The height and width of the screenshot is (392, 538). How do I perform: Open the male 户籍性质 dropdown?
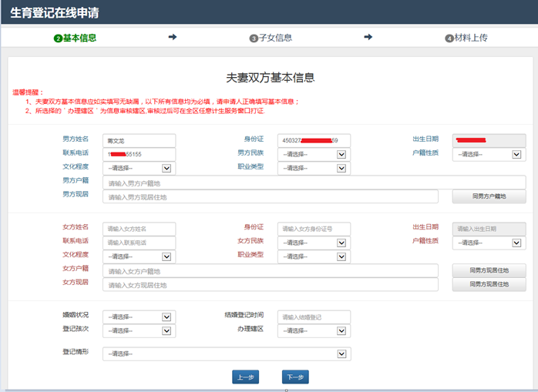[x=489, y=155]
